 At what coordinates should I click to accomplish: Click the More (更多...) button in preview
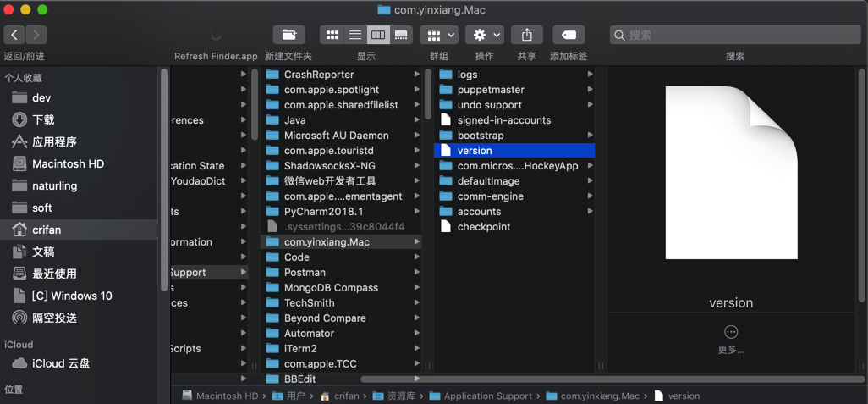[731, 340]
